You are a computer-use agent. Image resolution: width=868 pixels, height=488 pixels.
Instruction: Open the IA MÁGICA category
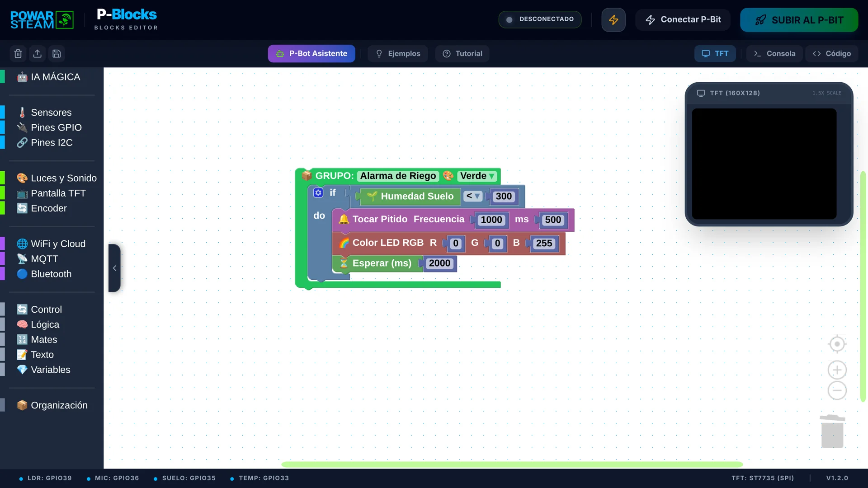(48, 77)
